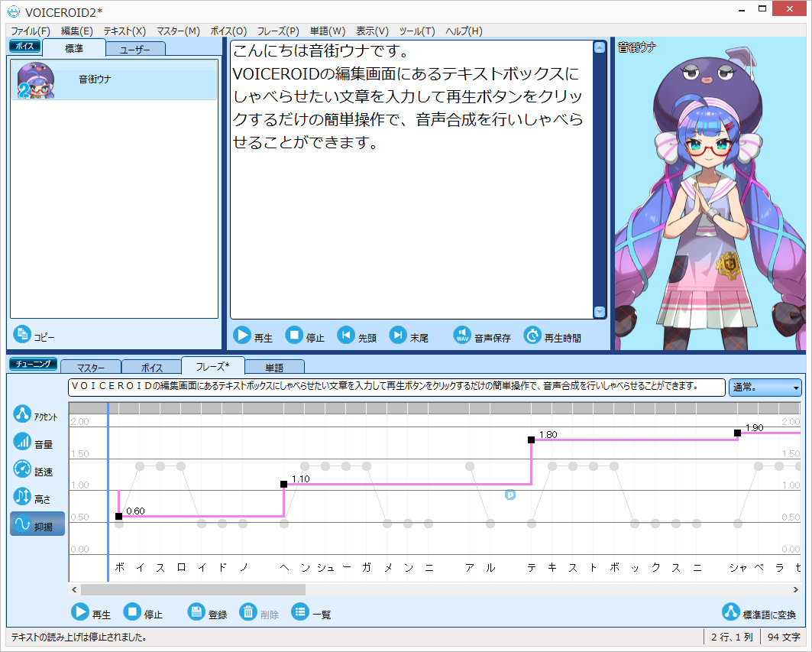Select 音街ウナ voice preset thumbnail
This screenshot has height=652, width=812.
pyautogui.click(x=35, y=80)
